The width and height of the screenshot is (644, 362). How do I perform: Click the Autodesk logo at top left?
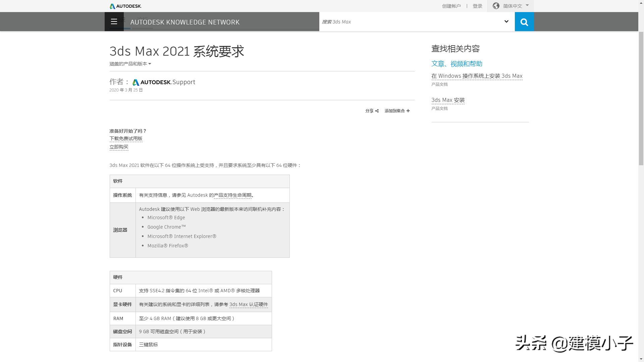pyautogui.click(x=125, y=6)
